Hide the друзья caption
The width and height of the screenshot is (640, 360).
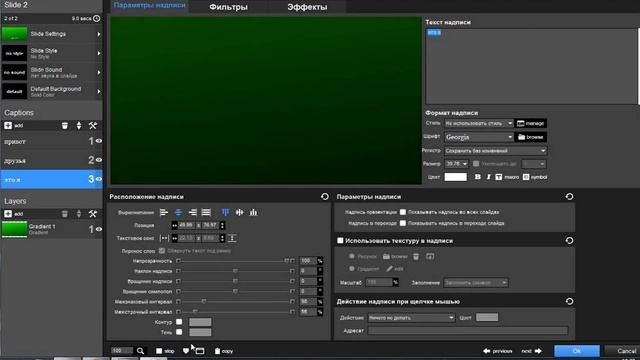point(99,160)
